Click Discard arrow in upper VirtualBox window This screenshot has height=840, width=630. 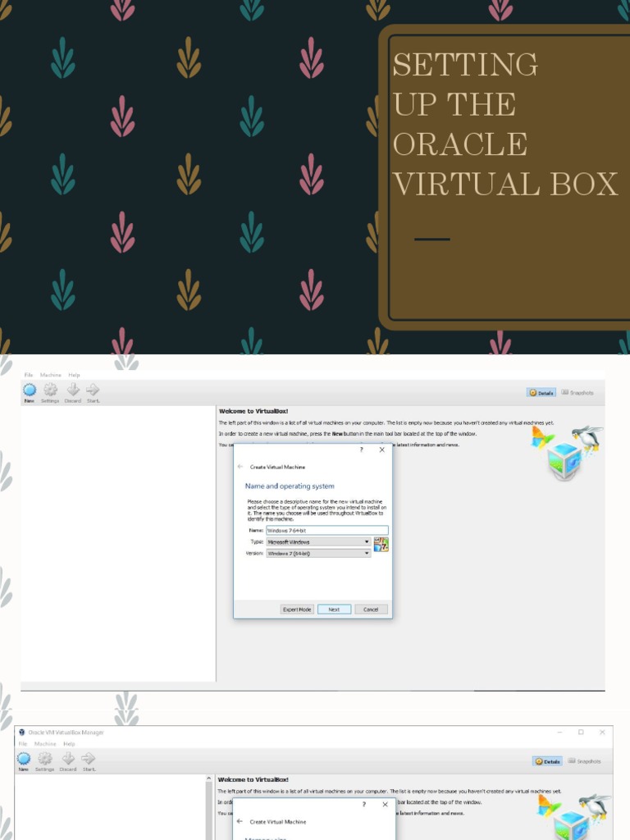(x=73, y=390)
